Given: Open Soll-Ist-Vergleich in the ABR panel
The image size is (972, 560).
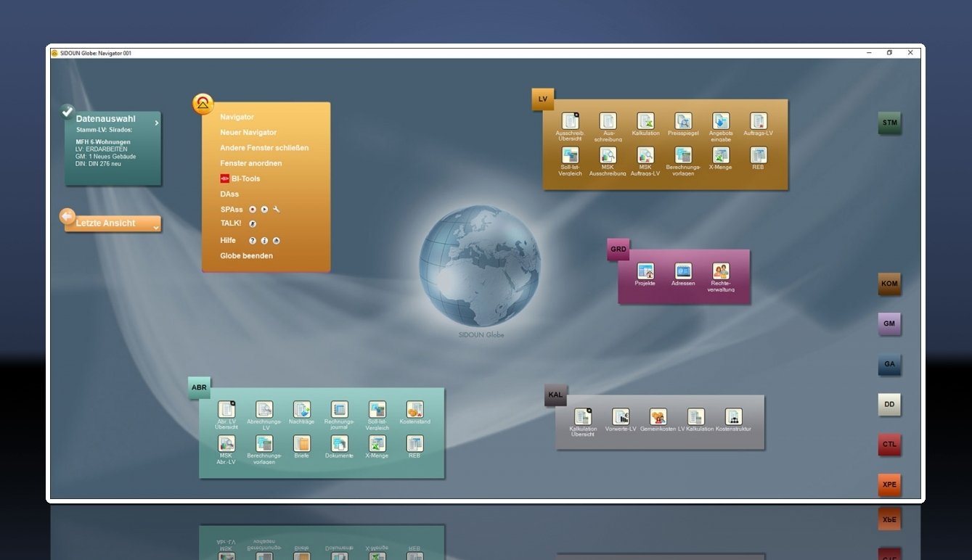Looking at the screenshot, I should point(377,410).
